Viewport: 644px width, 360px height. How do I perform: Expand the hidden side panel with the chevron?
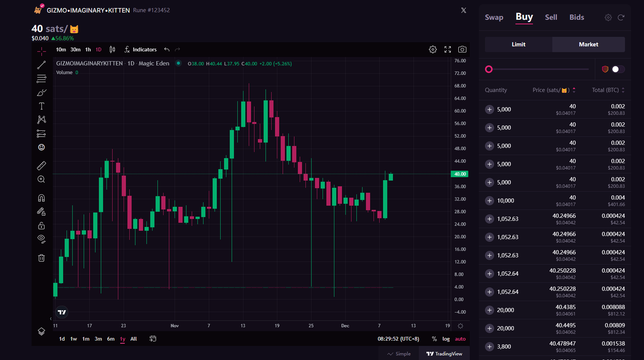tap(50, 318)
